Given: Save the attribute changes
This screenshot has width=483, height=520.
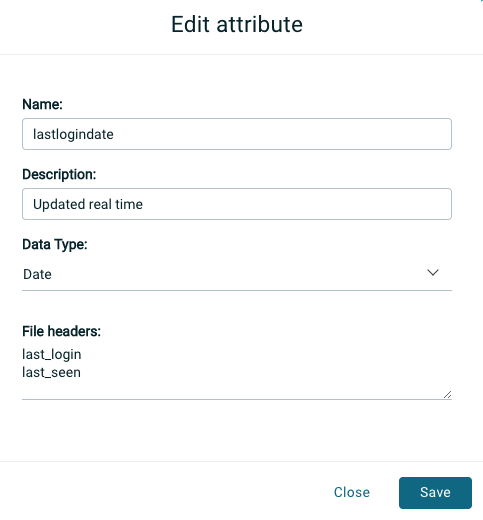Looking at the screenshot, I should tap(435, 493).
